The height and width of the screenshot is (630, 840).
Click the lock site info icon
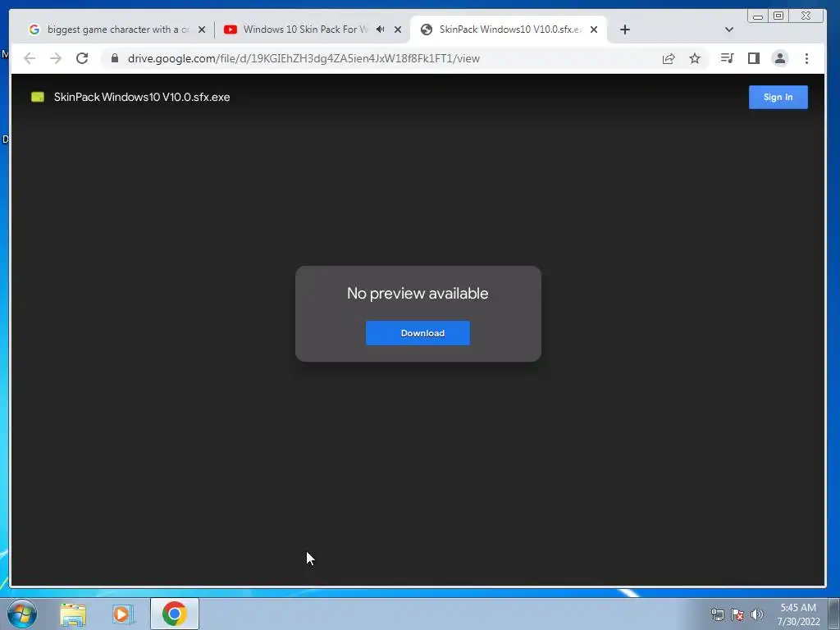(x=115, y=58)
